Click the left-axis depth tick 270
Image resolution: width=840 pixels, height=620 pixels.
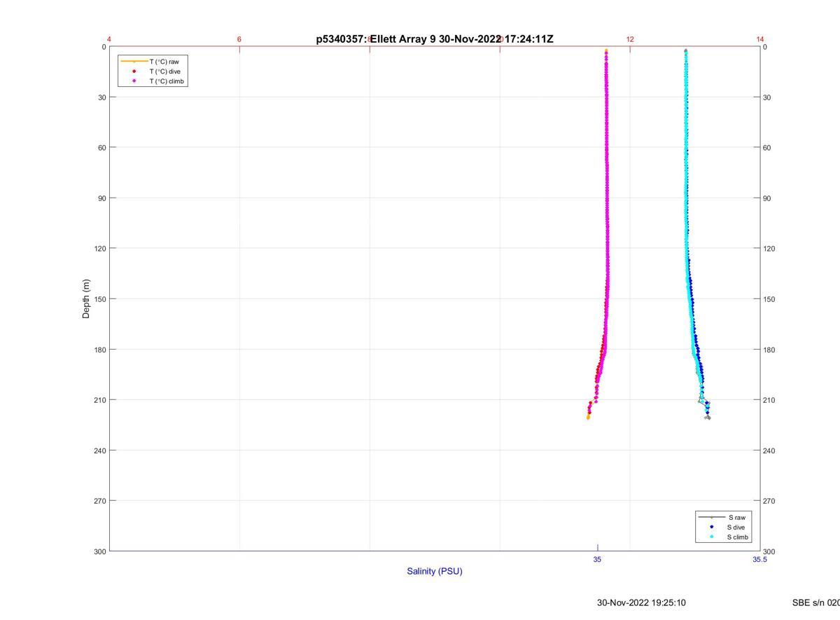100,501
